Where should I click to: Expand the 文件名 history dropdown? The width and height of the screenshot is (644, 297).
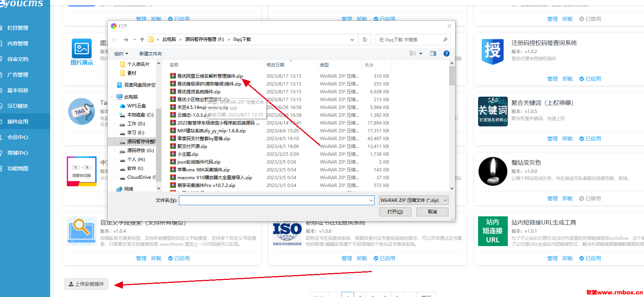click(x=371, y=200)
